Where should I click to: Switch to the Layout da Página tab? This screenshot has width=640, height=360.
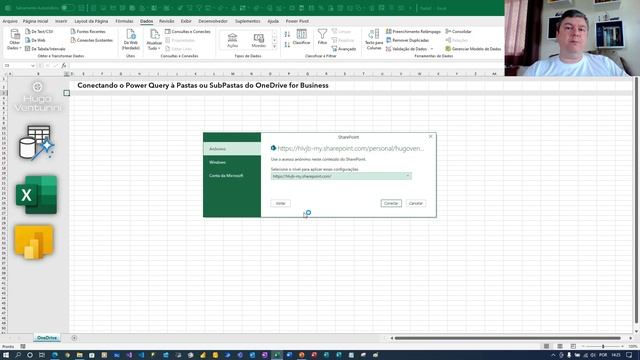pos(91,21)
